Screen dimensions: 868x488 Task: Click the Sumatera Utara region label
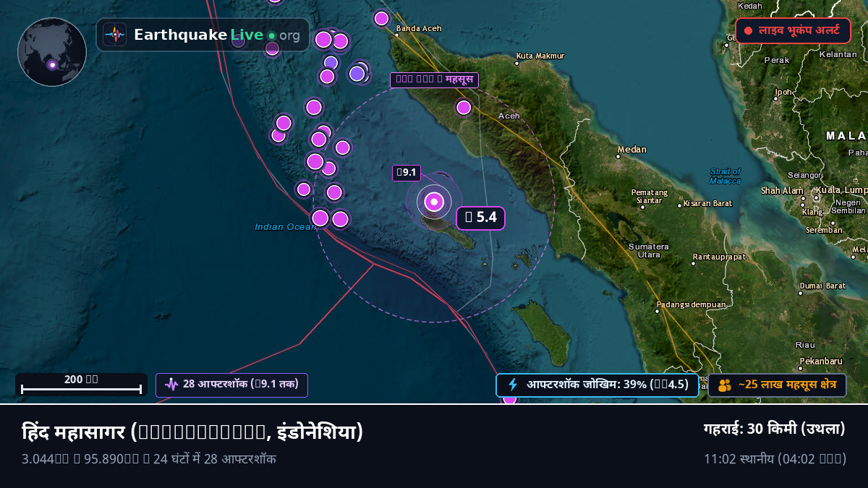(x=649, y=250)
